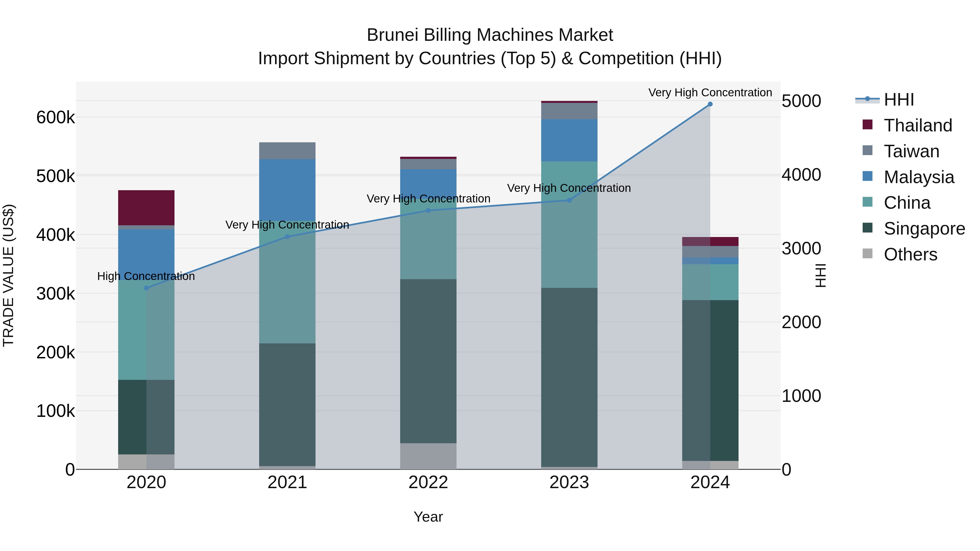Screen dimensions: 980x551
Task: Toggle China series in legend
Action: (x=896, y=203)
